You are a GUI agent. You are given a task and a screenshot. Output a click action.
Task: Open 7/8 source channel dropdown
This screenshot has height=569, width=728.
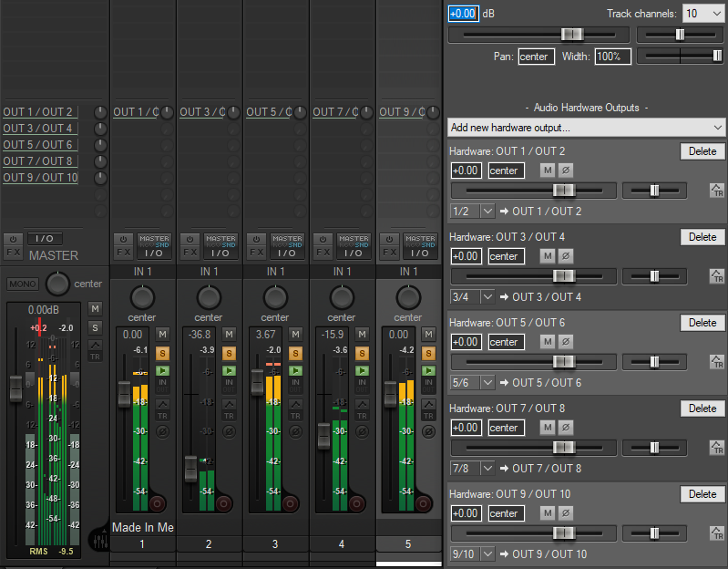pyautogui.click(x=473, y=468)
